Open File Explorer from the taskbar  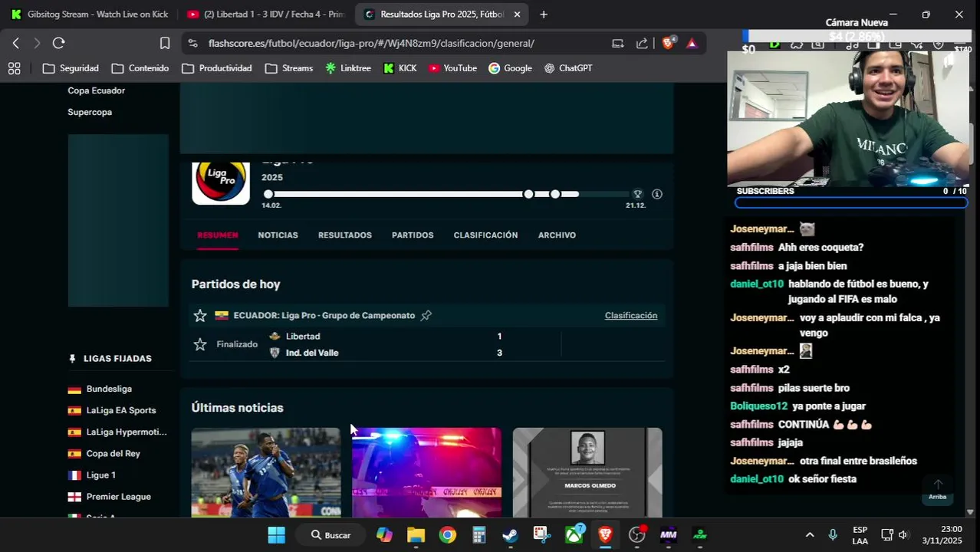click(x=416, y=535)
